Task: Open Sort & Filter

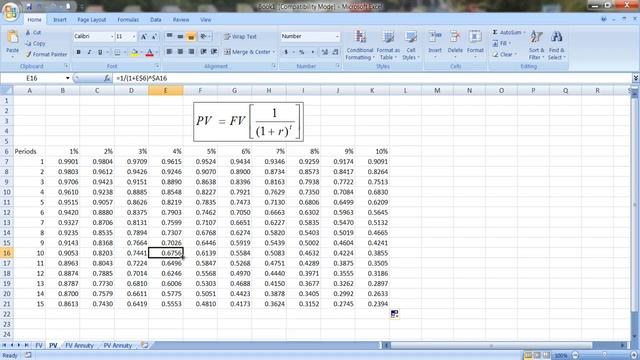Action: (536, 45)
